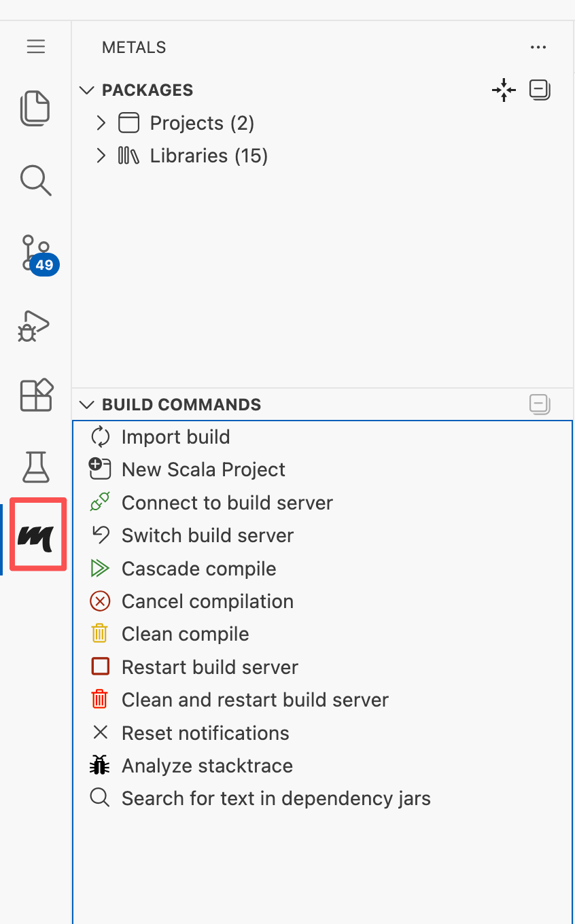Open the Metals extension view

click(x=37, y=535)
